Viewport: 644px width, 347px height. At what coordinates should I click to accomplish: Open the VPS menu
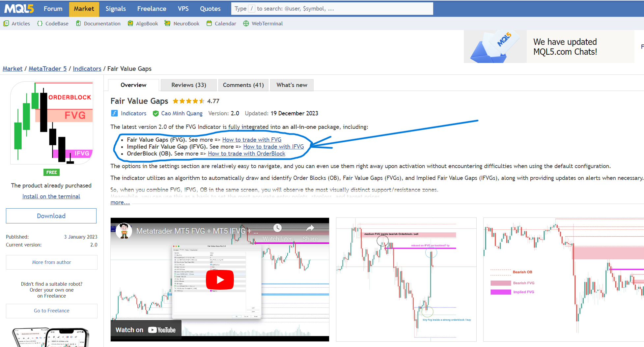(183, 9)
